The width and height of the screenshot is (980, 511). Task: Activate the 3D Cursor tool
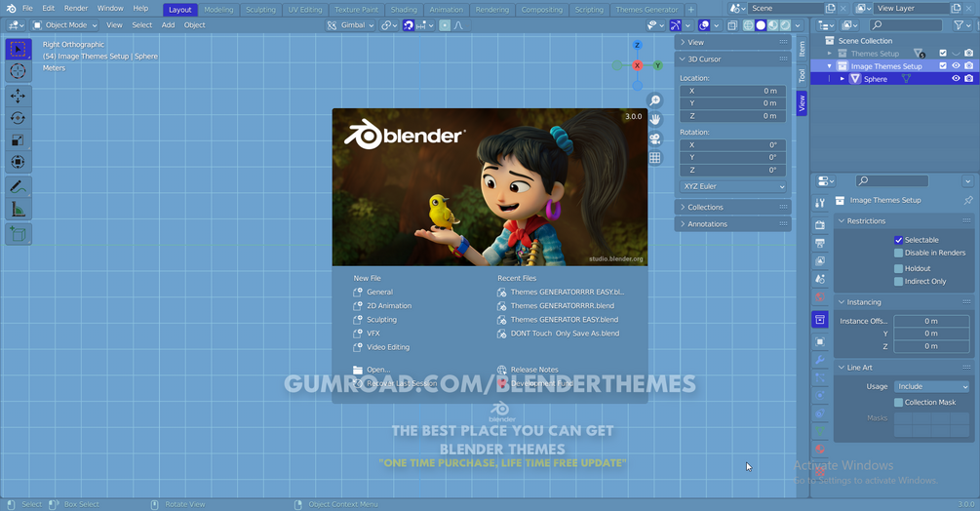pos(19,71)
